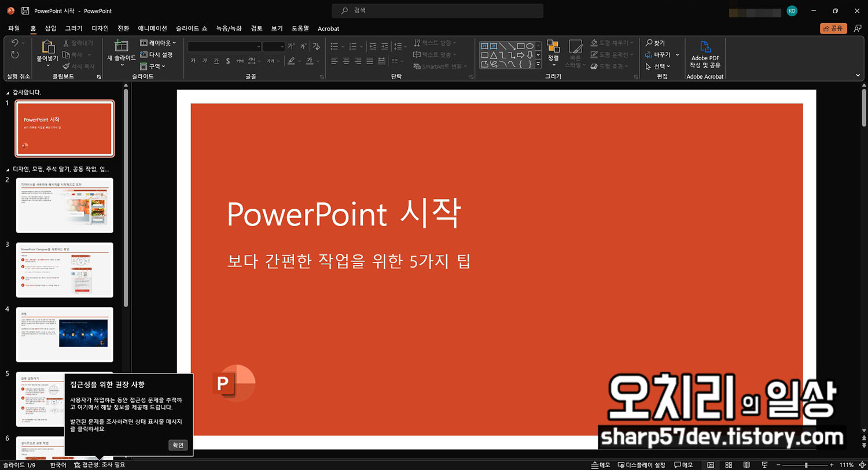This screenshot has height=470, width=868.
Task: Start slide show from status bar icon
Action: pyautogui.click(x=764, y=465)
